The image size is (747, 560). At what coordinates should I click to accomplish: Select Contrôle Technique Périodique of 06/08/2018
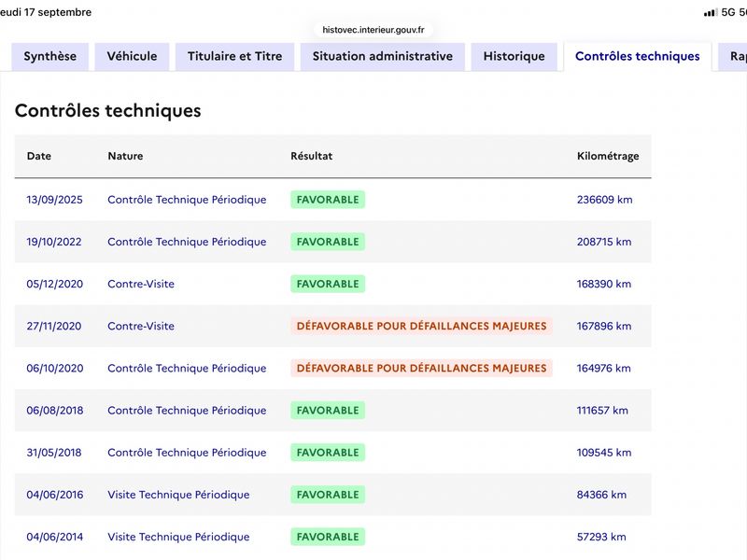click(x=187, y=411)
